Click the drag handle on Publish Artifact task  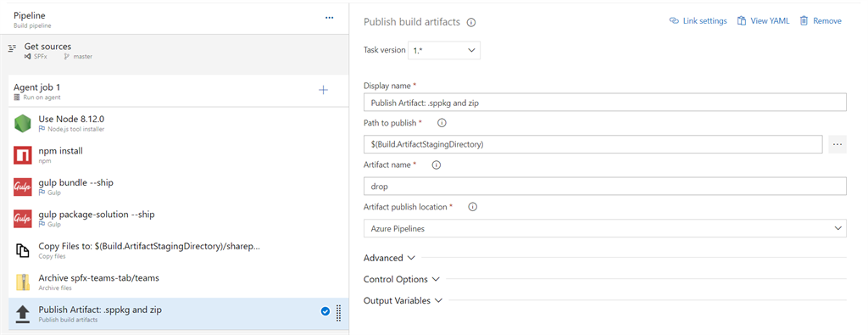pyautogui.click(x=339, y=314)
